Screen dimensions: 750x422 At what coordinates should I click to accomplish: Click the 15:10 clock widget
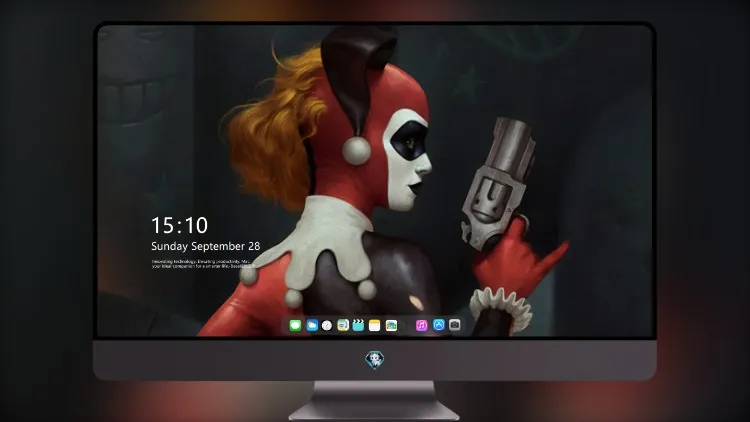point(179,225)
